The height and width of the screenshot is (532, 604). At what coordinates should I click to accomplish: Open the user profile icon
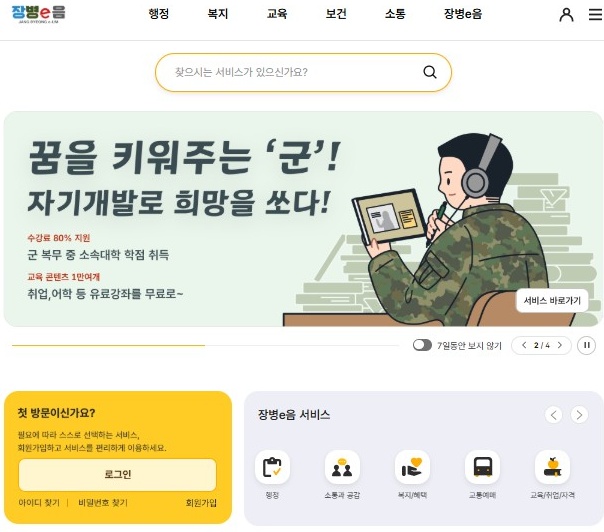566,15
